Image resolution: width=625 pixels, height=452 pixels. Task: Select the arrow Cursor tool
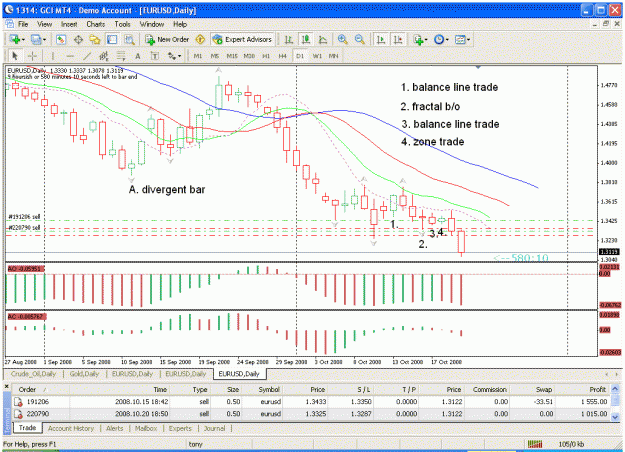15,56
